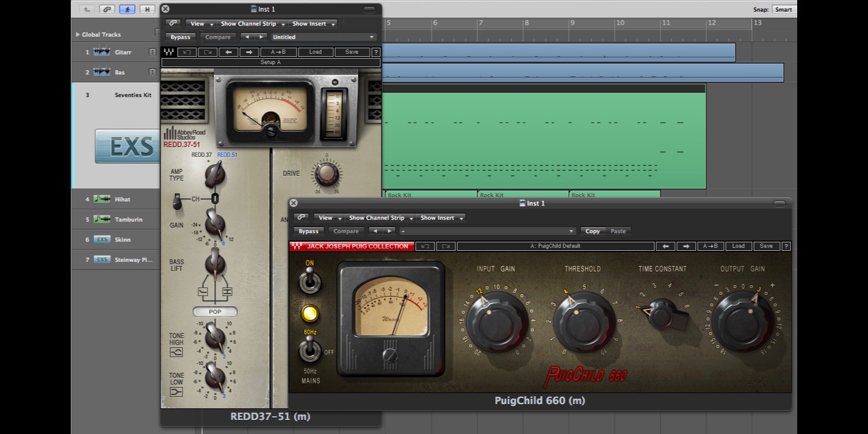Click Load in the REDD37-51 toolbar

tap(315, 52)
